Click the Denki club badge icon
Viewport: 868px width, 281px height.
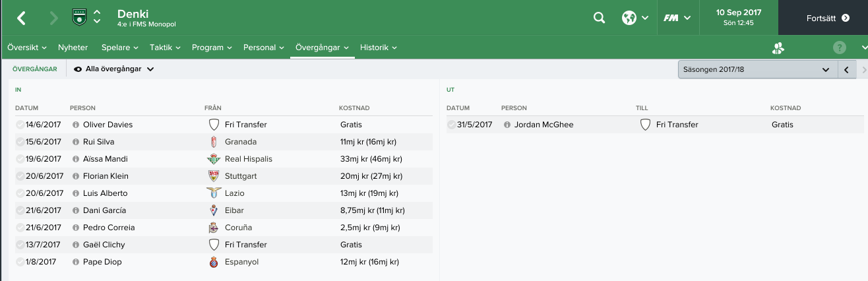(x=78, y=18)
